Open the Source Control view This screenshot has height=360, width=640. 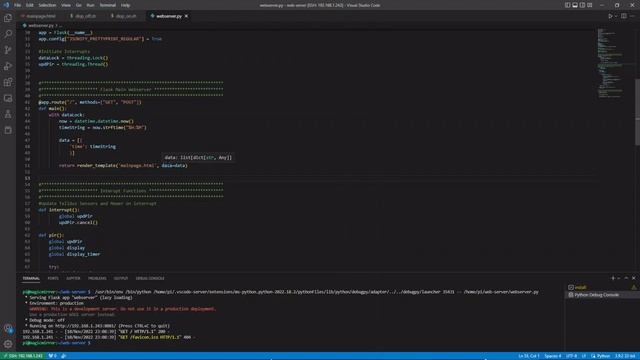tap(8, 50)
